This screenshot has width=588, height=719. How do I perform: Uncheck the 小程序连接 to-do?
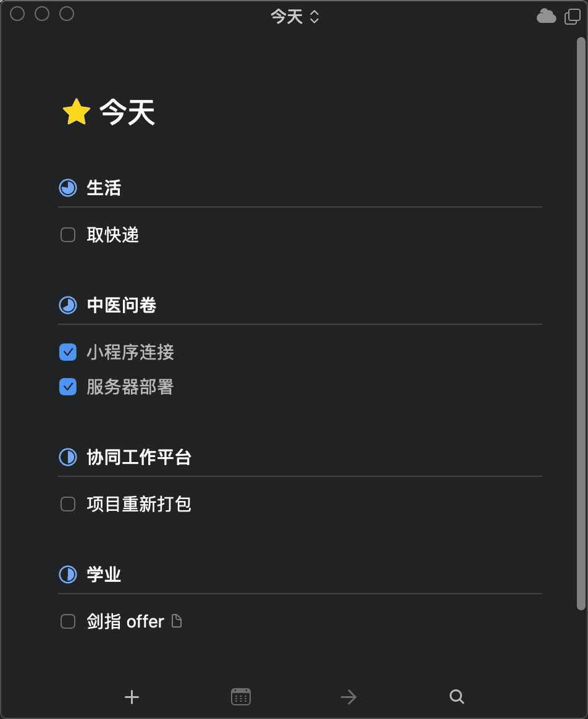[x=68, y=352]
